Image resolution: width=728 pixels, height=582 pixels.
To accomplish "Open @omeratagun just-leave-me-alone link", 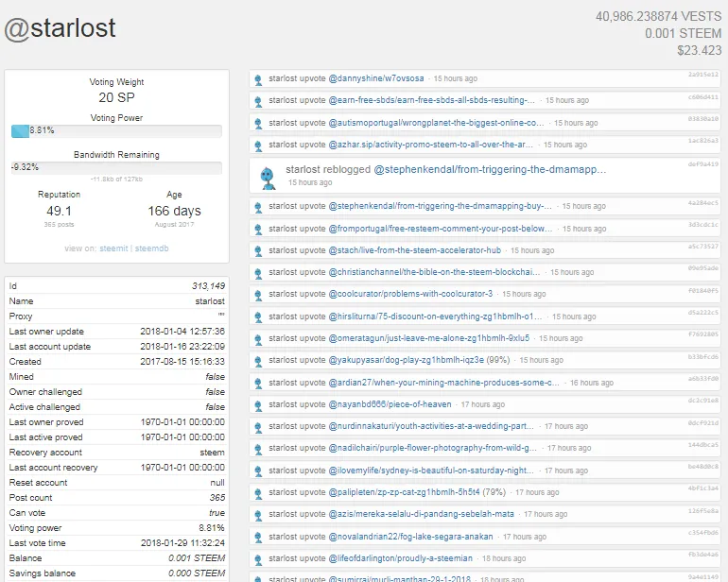I will click(429, 338).
